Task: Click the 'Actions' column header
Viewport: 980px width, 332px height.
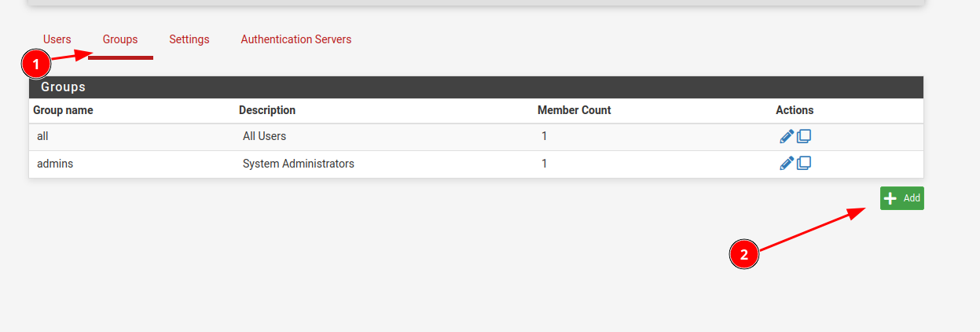Action: 795,110
